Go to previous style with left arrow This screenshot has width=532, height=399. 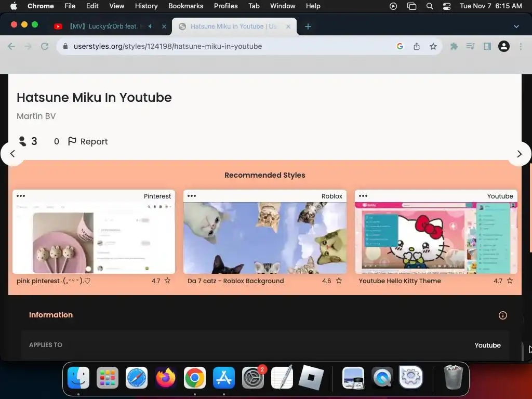(12, 154)
